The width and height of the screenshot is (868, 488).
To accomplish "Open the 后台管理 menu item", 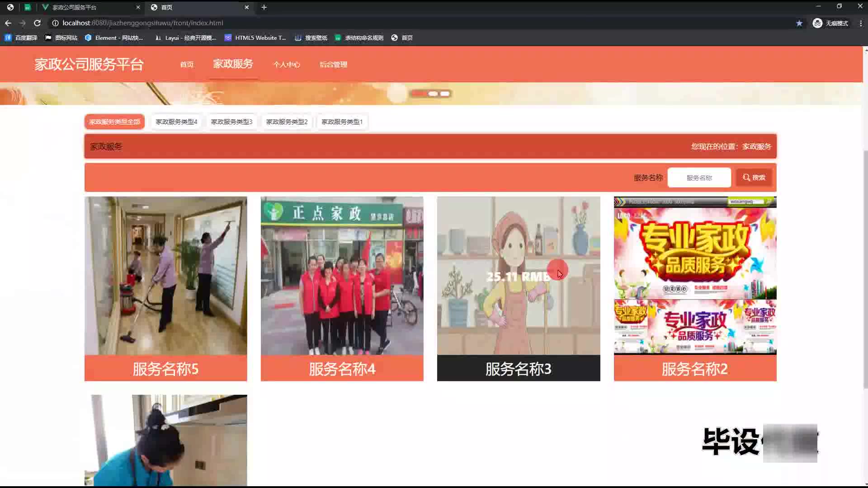I will [333, 65].
